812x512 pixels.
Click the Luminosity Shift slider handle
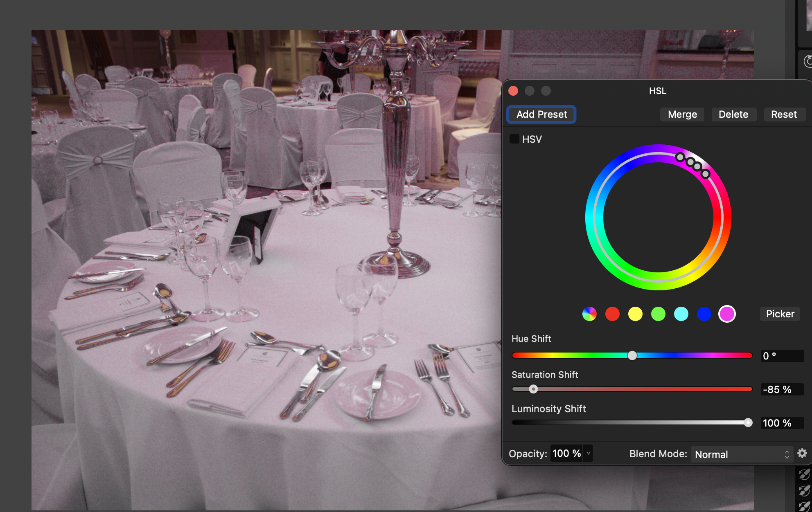pyautogui.click(x=748, y=423)
